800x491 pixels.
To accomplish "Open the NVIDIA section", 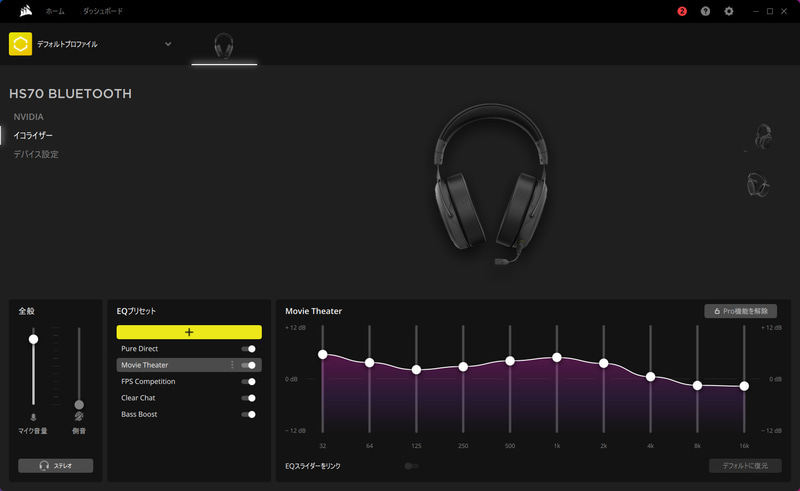I will tap(29, 117).
